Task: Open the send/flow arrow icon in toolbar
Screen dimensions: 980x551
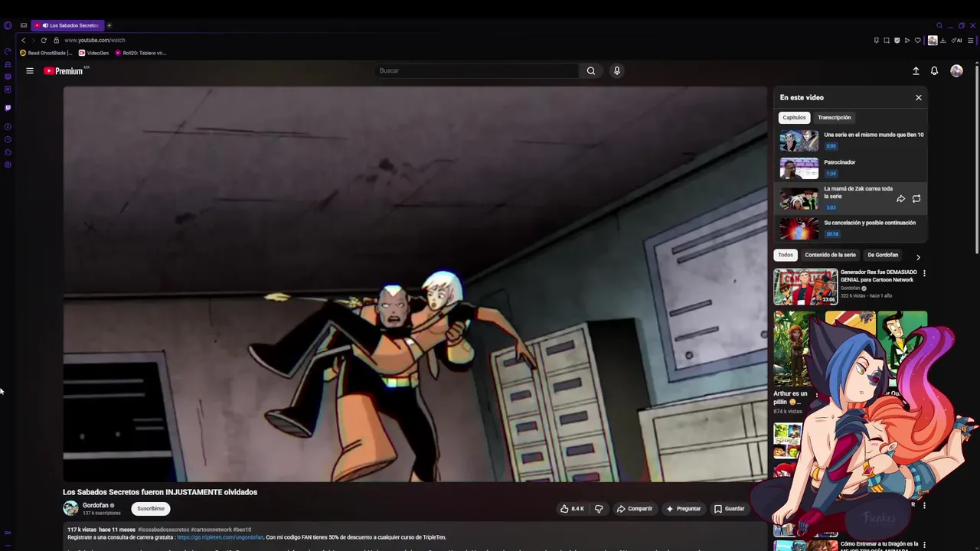Action: point(907,41)
